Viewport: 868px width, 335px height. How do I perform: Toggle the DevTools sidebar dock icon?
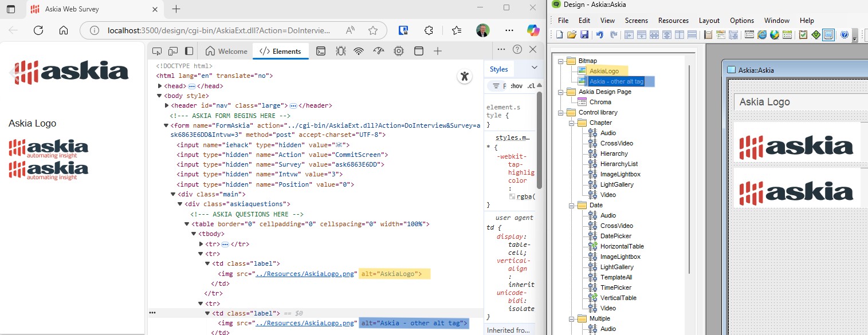[188, 51]
